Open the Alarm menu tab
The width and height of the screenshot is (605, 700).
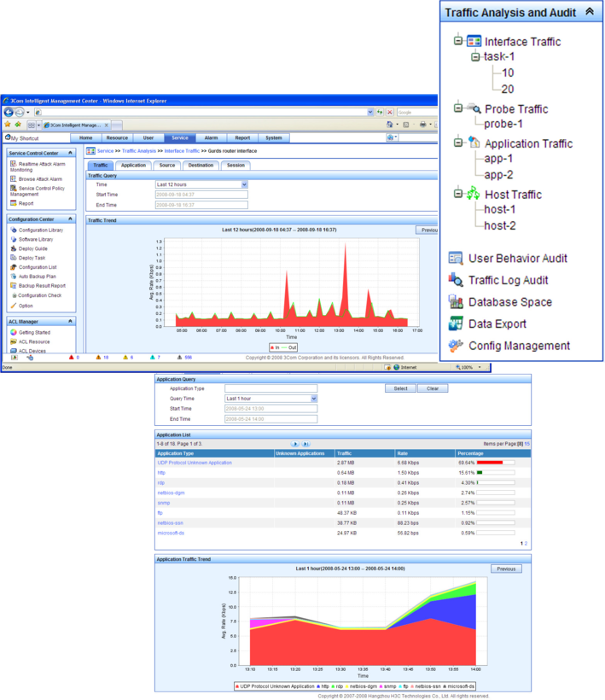pos(211,138)
